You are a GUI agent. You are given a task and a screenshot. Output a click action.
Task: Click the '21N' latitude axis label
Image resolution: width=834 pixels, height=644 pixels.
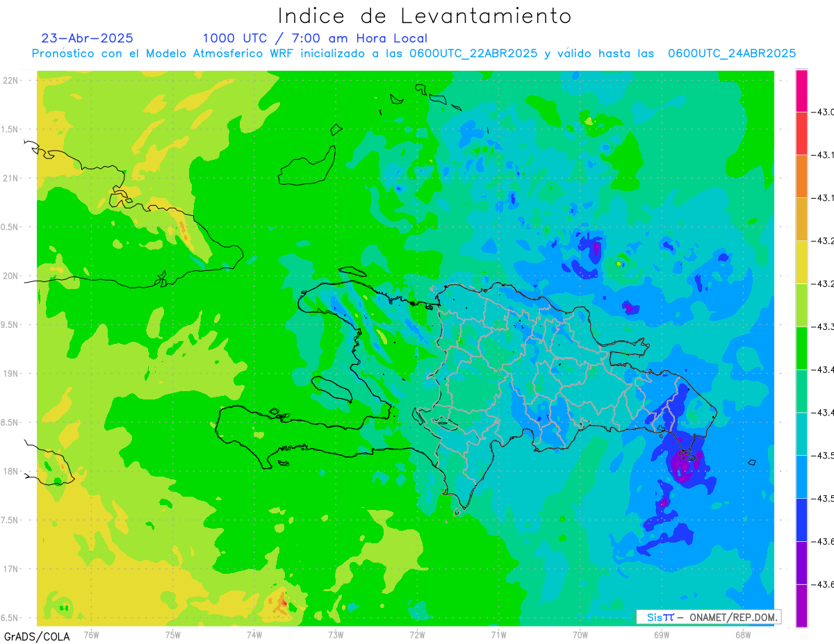[10, 179]
